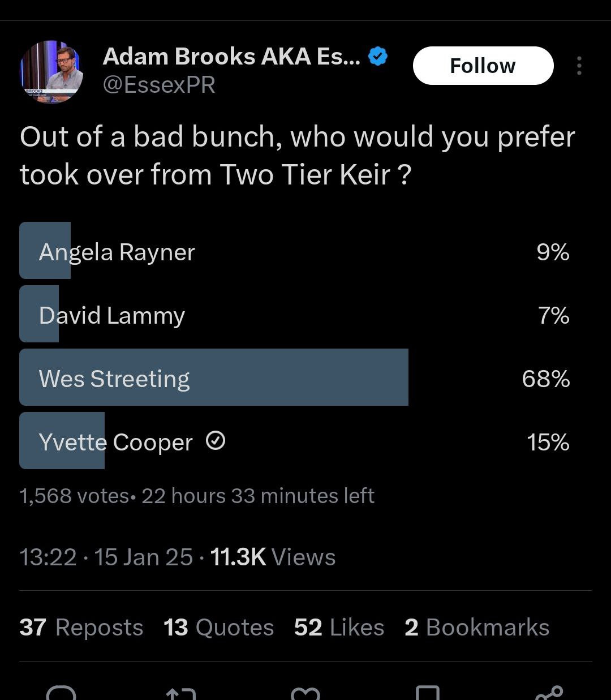Tap the repost arrows icon
Image resolution: width=611 pixels, height=700 pixels.
click(182, 694)
